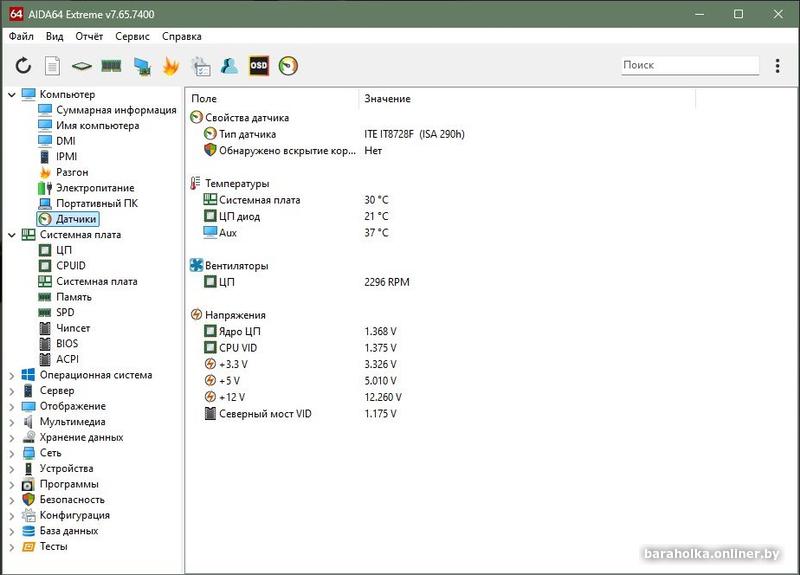Expand the Операционная система tree node
800x575 pixels.
[12, 375]
